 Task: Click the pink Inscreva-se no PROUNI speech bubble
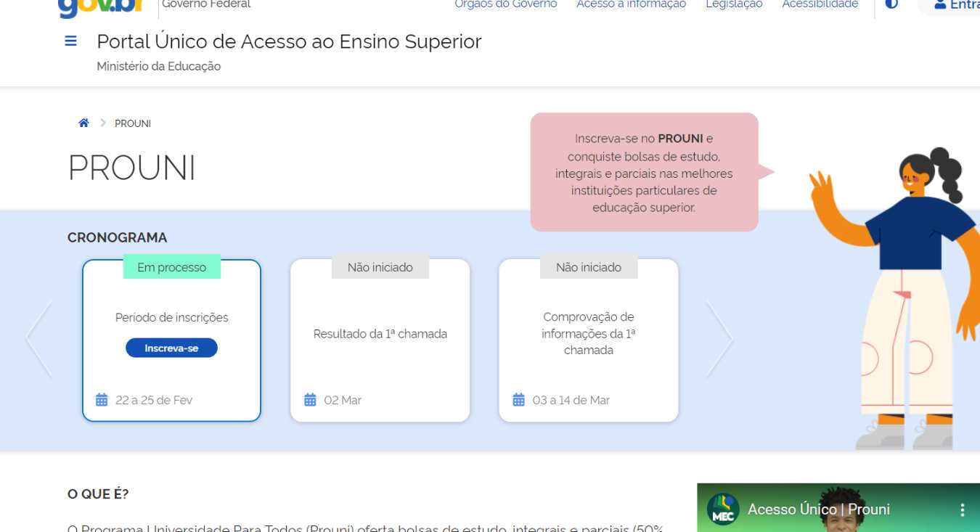(x=645, y=172)
